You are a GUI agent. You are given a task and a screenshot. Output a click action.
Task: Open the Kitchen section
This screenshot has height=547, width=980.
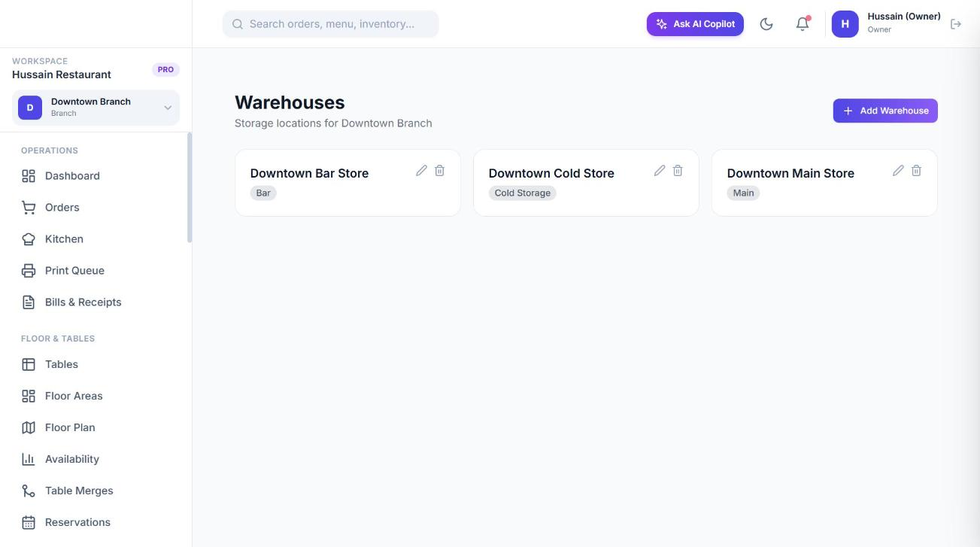click(x=96, y=239)
